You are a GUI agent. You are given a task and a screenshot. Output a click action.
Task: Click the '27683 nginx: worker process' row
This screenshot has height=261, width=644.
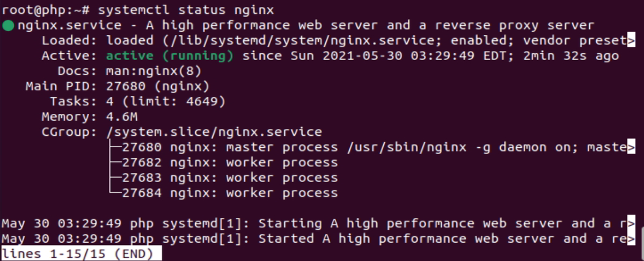click(x=230, y=178)
